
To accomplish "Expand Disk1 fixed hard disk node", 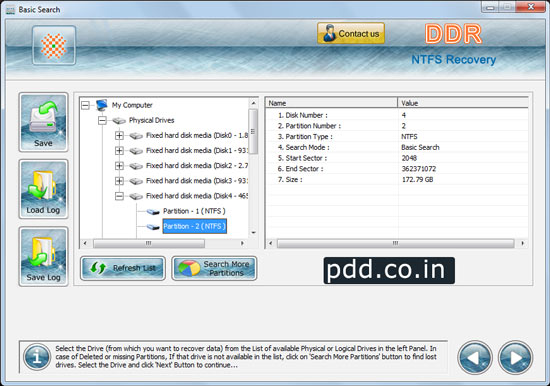I will point(119,150).
